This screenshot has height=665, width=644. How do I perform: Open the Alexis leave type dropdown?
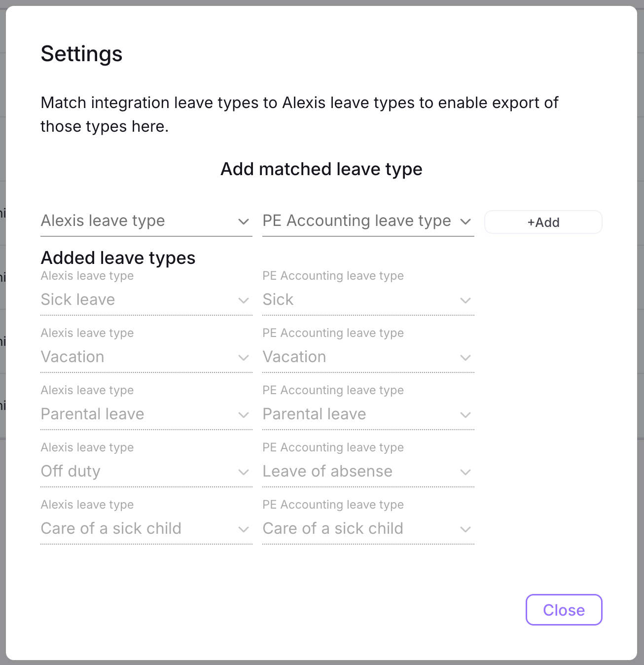point(146,221)
